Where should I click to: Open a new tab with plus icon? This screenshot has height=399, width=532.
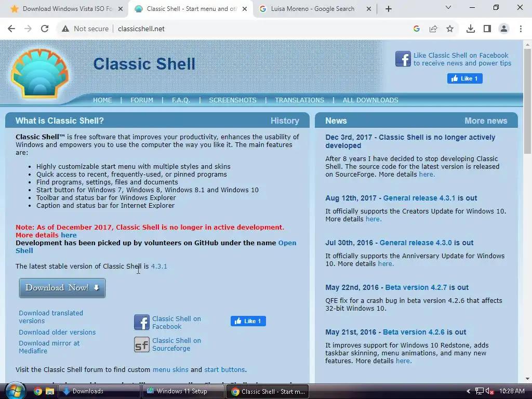(389, 9)
